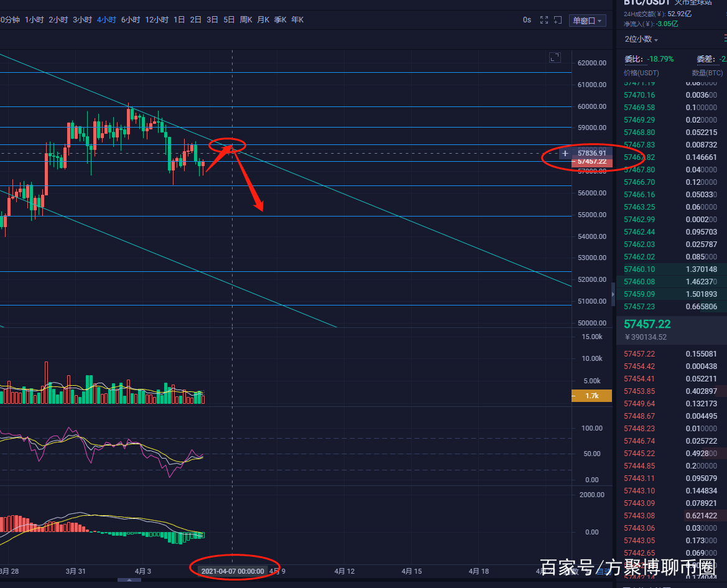Click the ¥390134.52 converted price
The image size is (727, 588).
coord(646,337)
